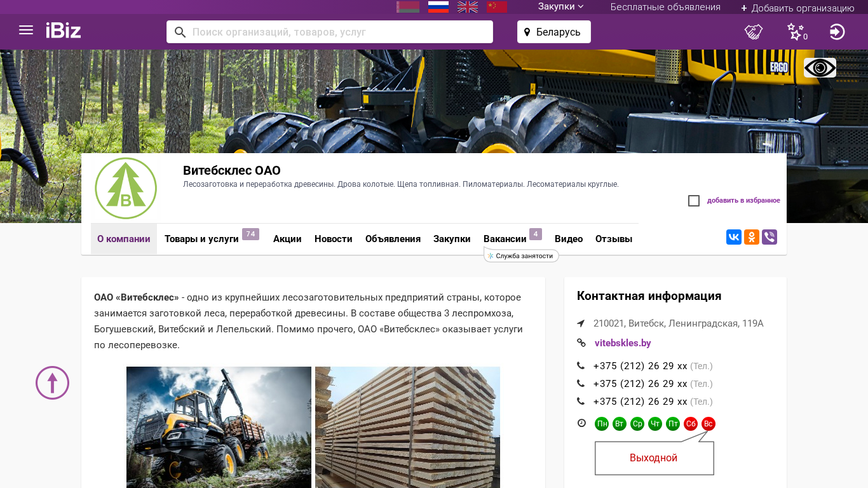Open the Беларусь region selector

click(x=554, y=32)
